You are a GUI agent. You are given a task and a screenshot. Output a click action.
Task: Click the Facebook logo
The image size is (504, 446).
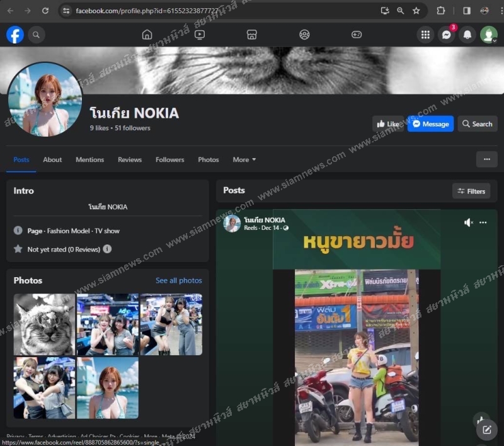point(15,35)
